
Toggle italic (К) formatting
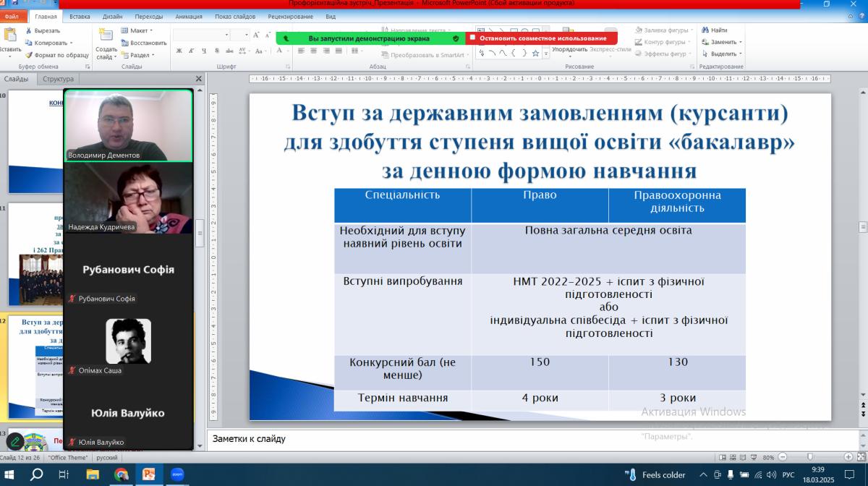192,51
